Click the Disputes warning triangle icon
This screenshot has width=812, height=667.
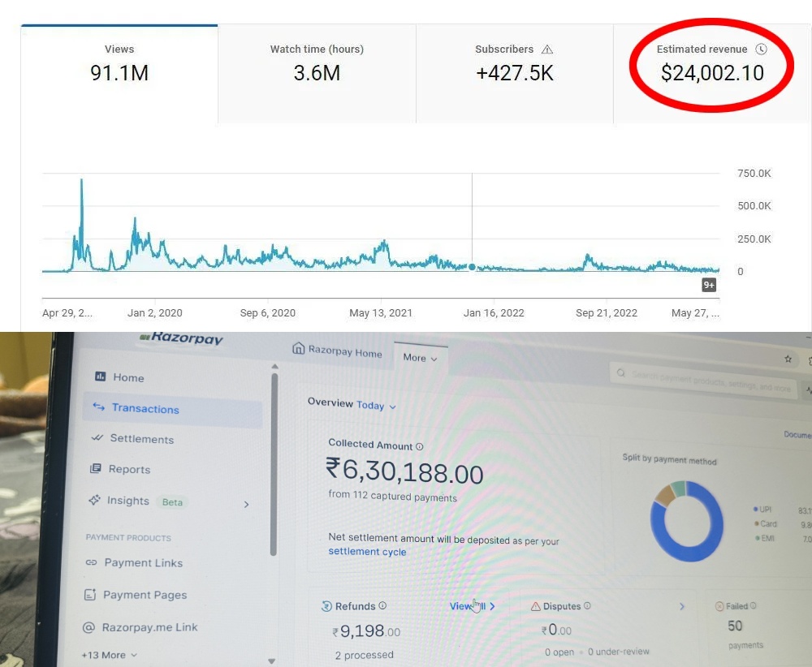click(x=535, y=606)
